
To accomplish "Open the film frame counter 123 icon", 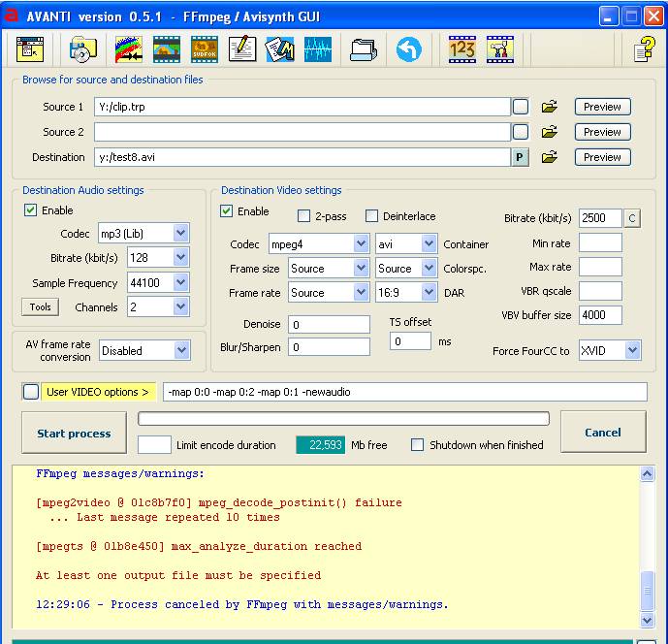I will coord(462,49).
